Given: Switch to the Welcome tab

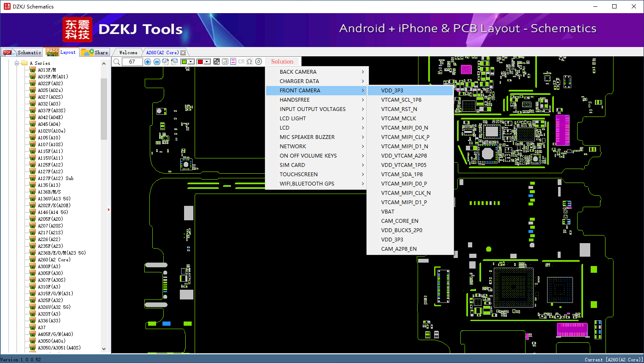Looking at the screenshot, I should (128, 53).
